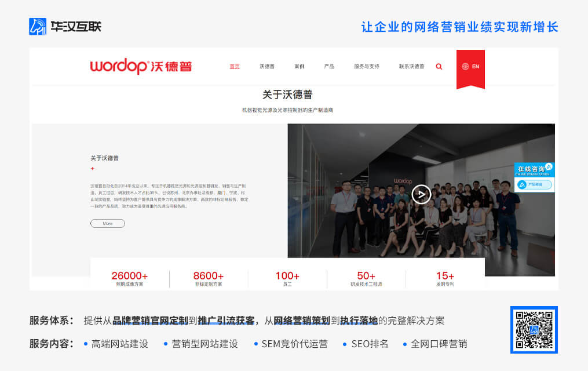Click the 网络营销策划 highlighted text
Image resolution: width=588 pixels, height=371 pixels.
302,321
